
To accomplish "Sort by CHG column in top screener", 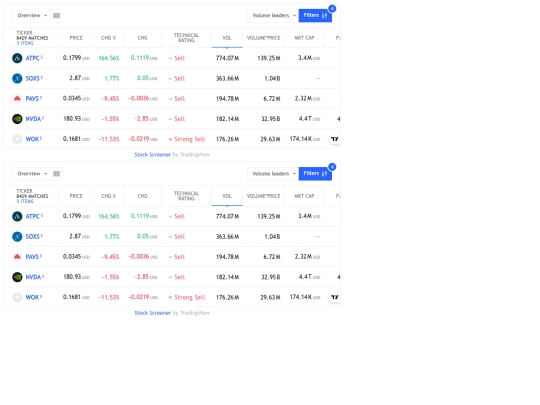I will pos(143,38).
